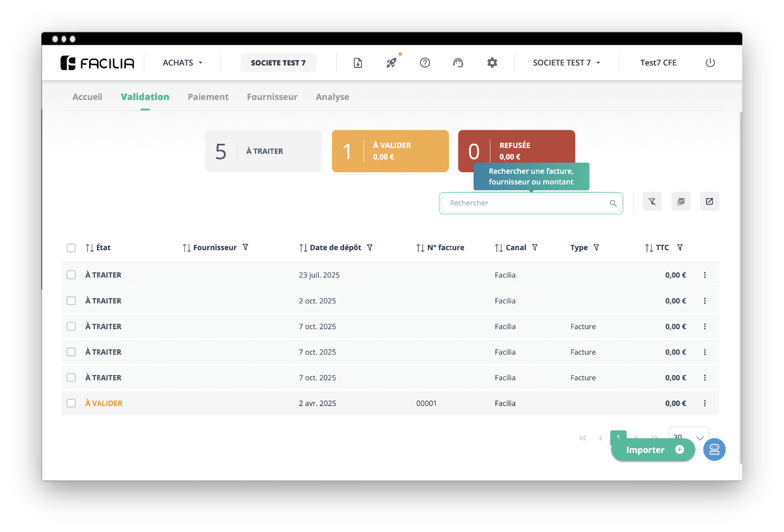Toggle the select-all checkbox in table header
The width and height of the screenshot is (784, 532).
click(x=71, y=248)
